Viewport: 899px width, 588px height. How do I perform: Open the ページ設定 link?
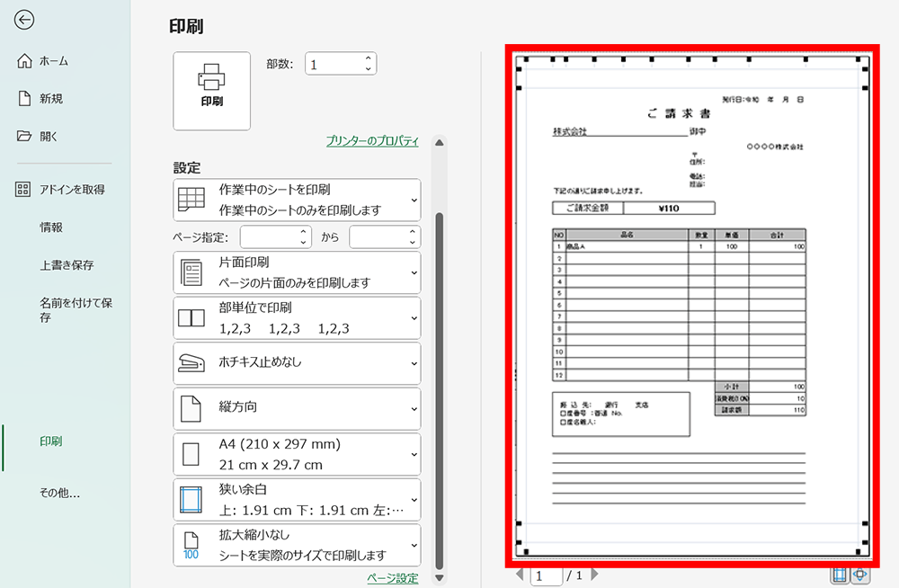coord(393,578)
